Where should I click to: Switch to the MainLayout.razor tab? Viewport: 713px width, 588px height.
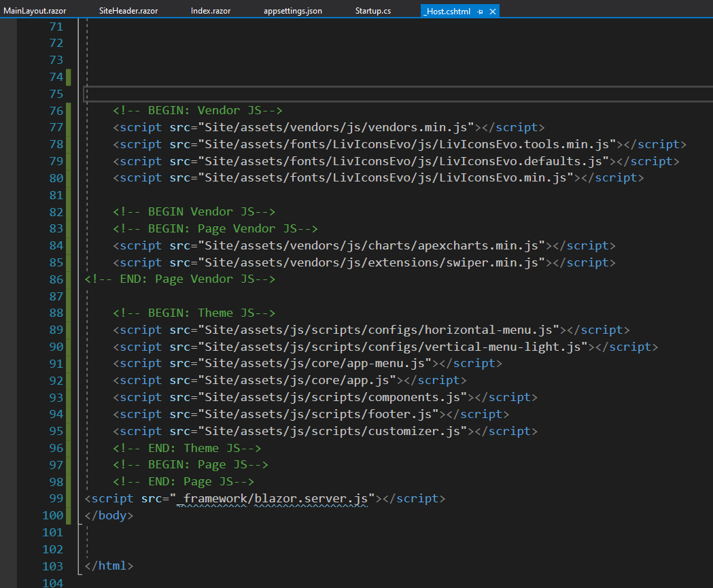pos(35,12)
